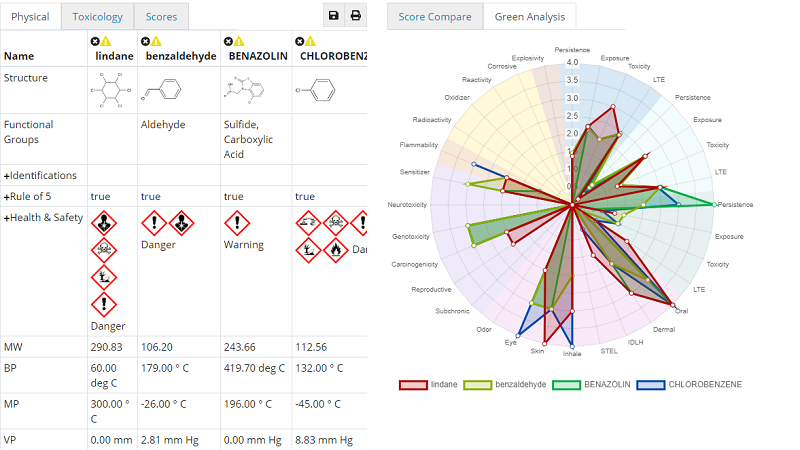Remove BENAZOLIN using its X icon
The image size is (800, 450).
click(x=228, y=41)
